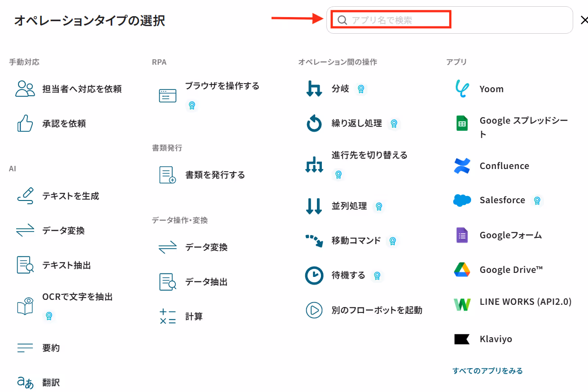Click the two-person icon for 担当者へ対応を依頼
Viewport: 588px width, 392px height.
[25, 89]
